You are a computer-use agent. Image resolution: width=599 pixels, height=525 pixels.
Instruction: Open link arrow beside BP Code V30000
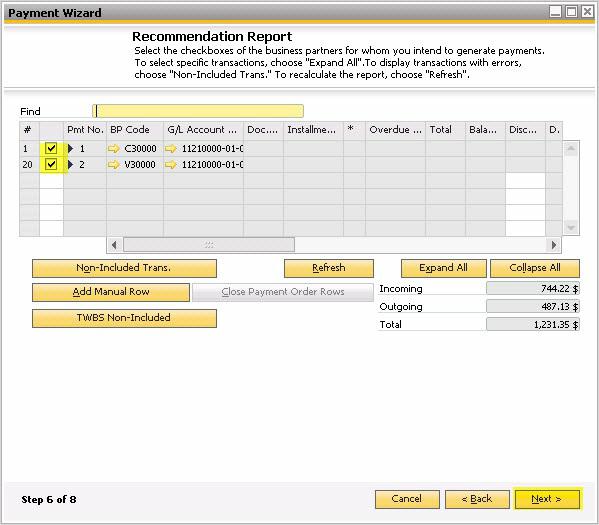[x=113, y=165]
